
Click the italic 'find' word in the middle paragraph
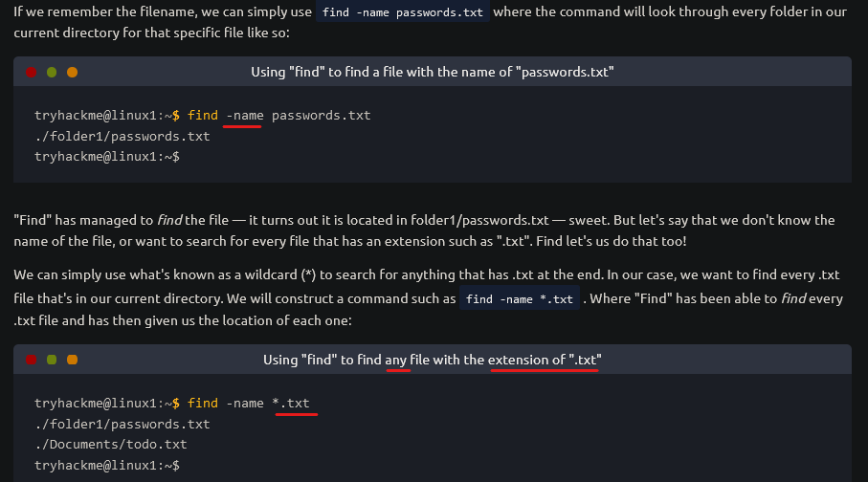[x=169, y=220]
